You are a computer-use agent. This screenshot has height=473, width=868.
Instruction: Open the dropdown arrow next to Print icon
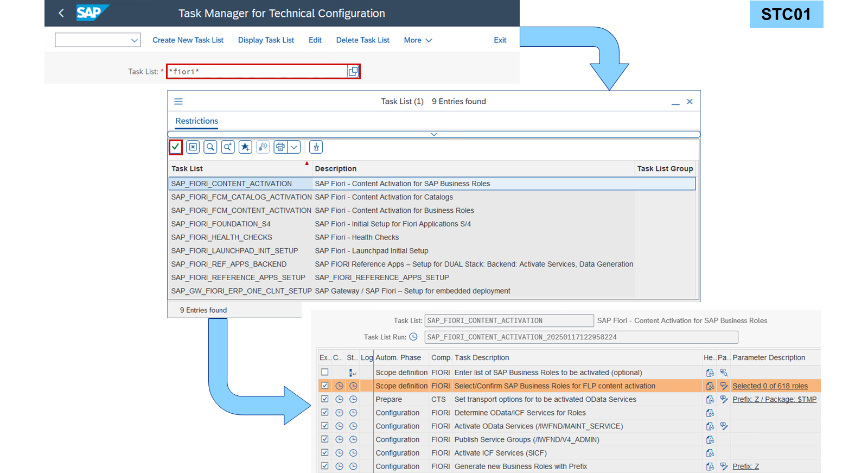click(294, 147)
